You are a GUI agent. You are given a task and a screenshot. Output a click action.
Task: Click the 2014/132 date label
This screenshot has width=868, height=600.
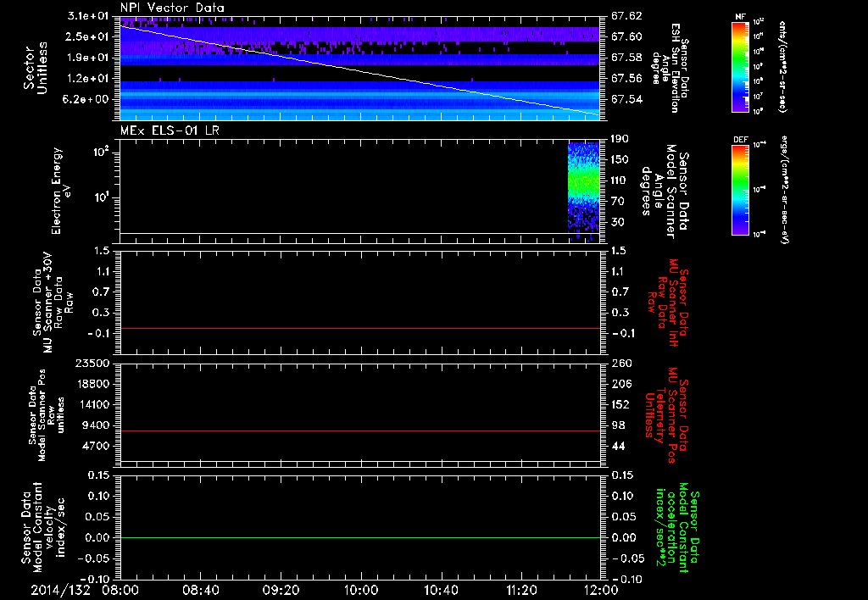61,588
